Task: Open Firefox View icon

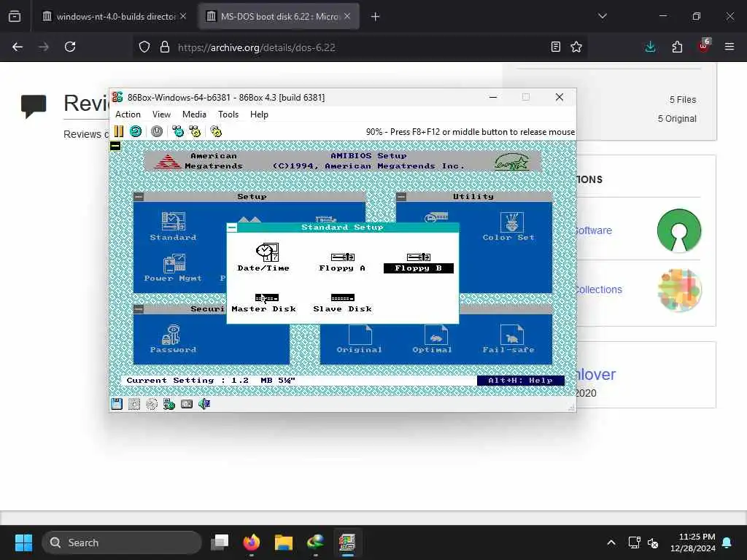Action: pos(15,16)
